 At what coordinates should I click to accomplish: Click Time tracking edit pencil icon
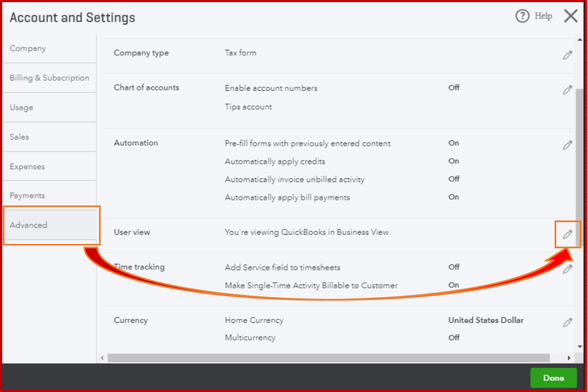click(x=567, y=269)
